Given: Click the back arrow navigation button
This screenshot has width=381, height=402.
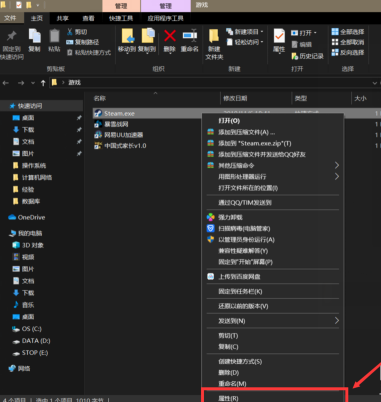Looking at the screenshot, I should (x=6, y=83).
